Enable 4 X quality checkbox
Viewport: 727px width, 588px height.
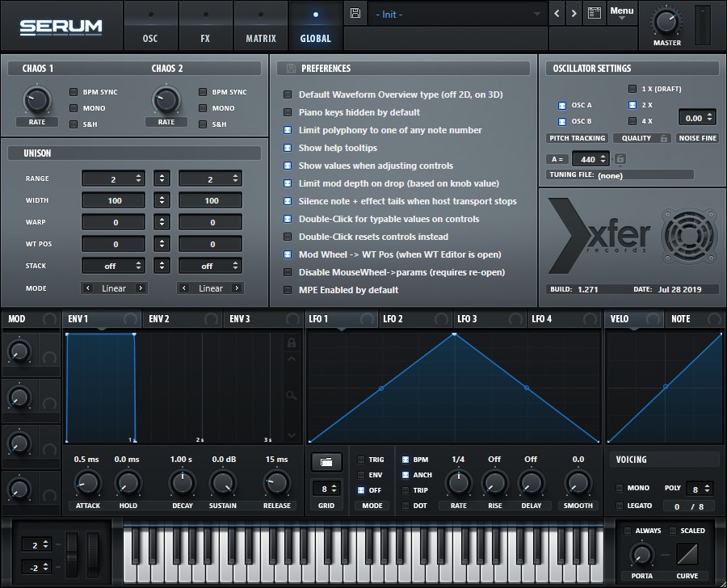click(632, 121)
